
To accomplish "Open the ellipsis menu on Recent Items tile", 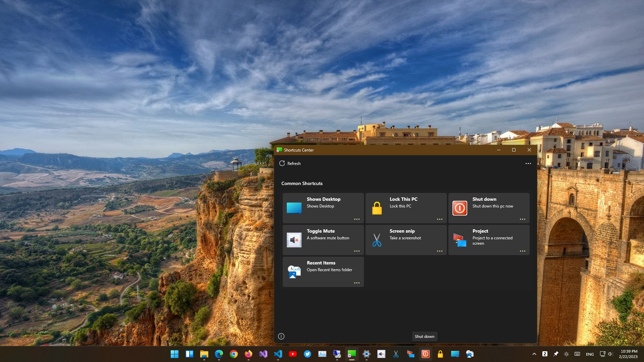I will pyautogui.click(x=357, y=283).
